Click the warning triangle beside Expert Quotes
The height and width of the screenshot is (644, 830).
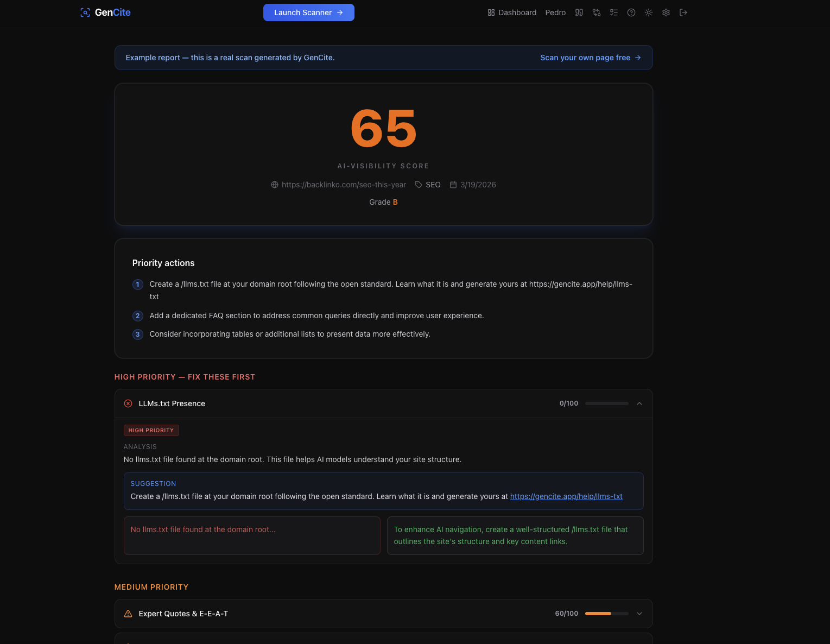128,614
